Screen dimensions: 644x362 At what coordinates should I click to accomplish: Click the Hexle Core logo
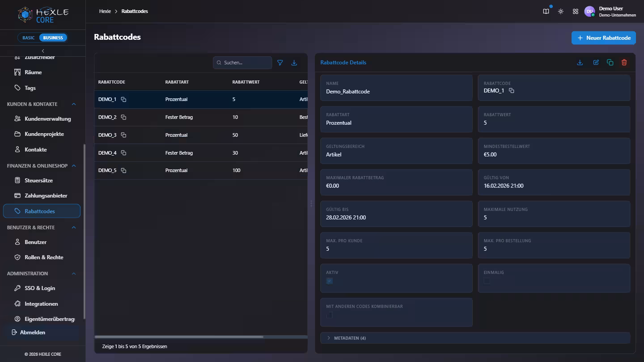click(43, 15)
